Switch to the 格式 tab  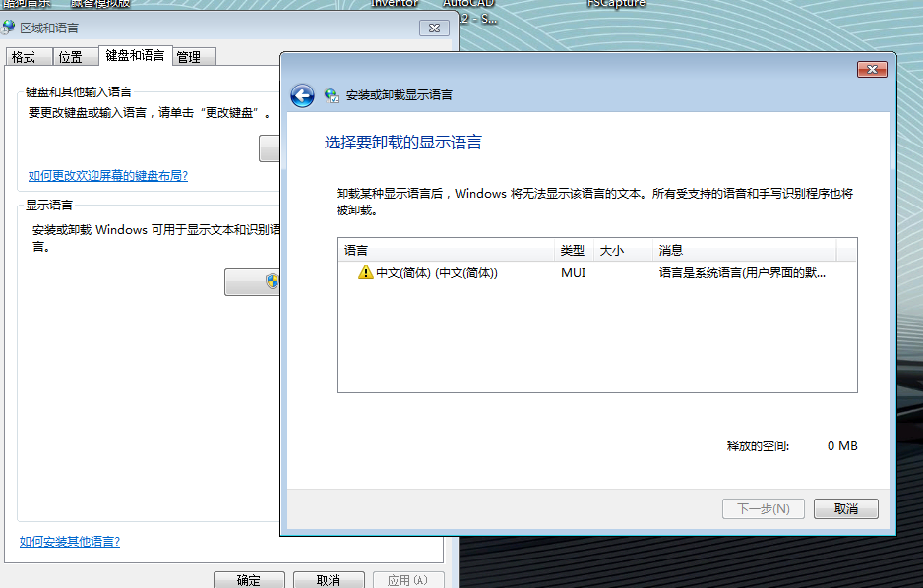[24, 57]
